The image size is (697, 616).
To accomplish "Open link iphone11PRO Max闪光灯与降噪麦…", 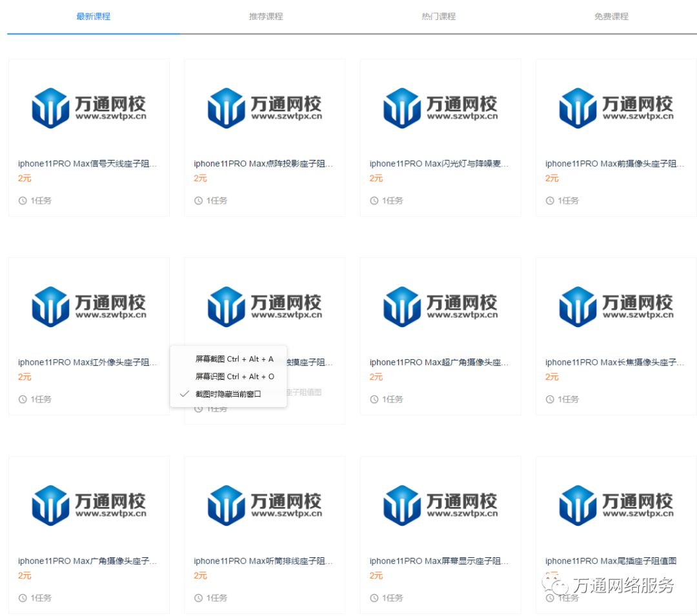I will 439,163.
